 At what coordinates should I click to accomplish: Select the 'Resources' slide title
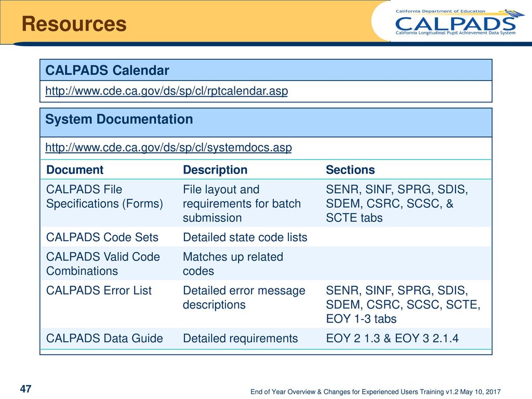coord(74,24)
